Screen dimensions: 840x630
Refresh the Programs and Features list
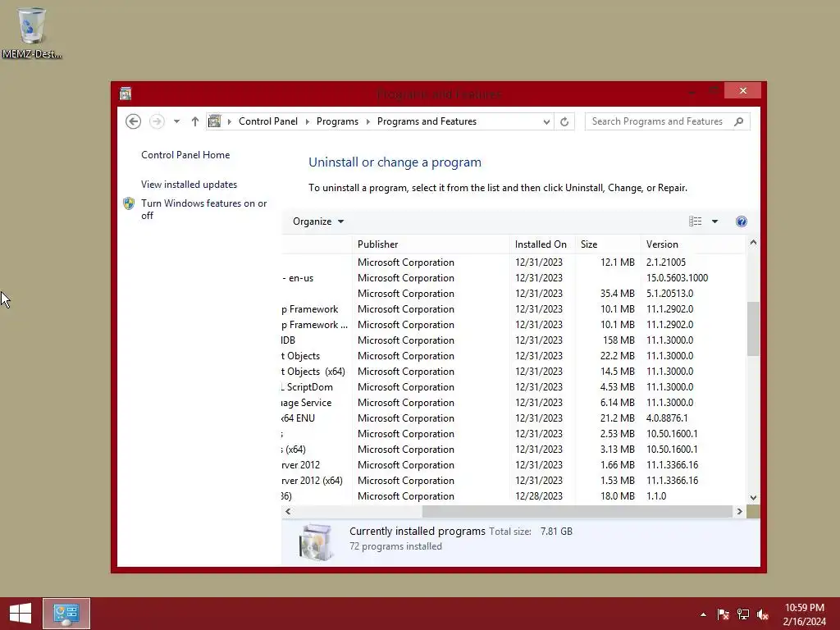coord(564,121)
